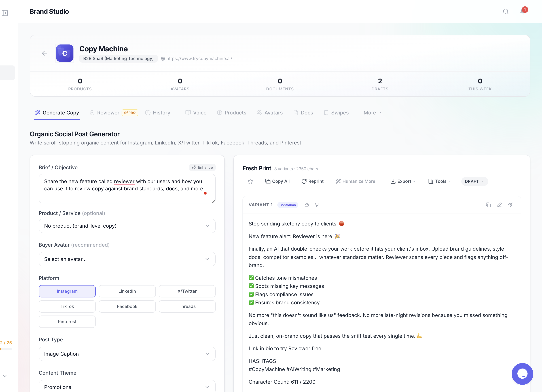Open the search icon in header
Viewport: 542px width, 392px height.
505,11
